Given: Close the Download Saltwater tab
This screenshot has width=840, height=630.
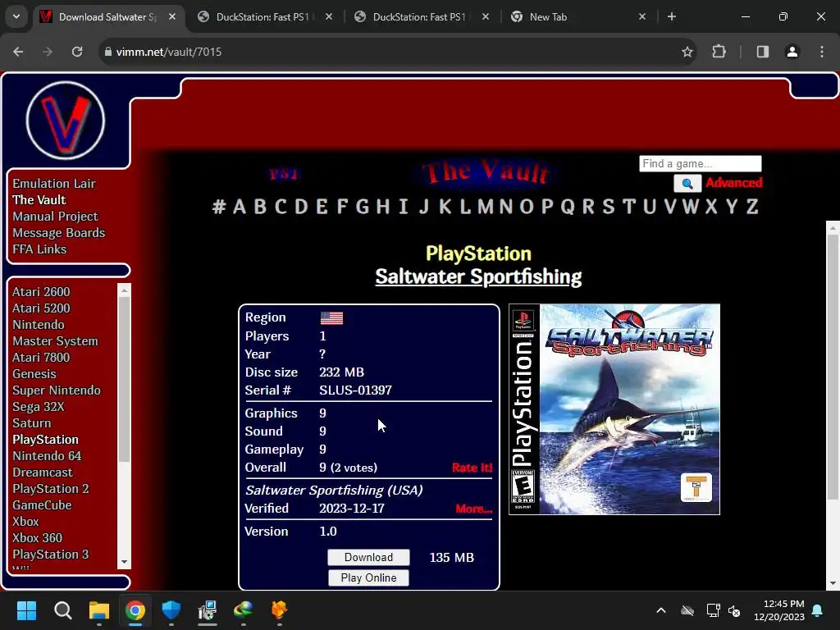Looking at the screenshot, I should (x=172, y=16).
